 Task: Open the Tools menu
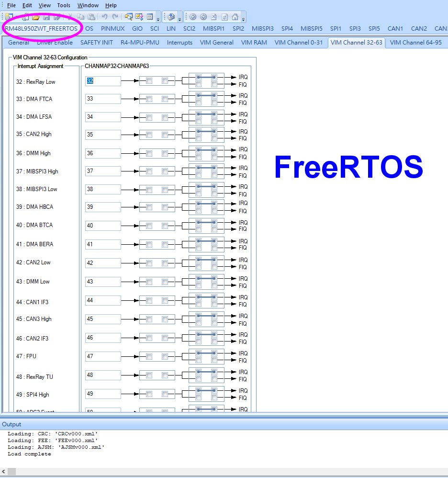tap(64, 5)
